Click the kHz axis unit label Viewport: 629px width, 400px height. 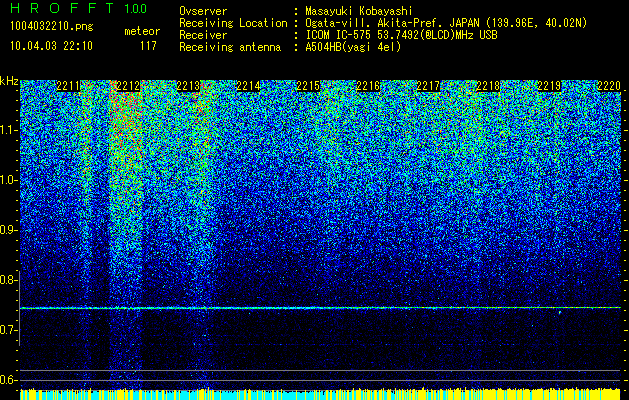pyautogui.click(x=9, y=81)
